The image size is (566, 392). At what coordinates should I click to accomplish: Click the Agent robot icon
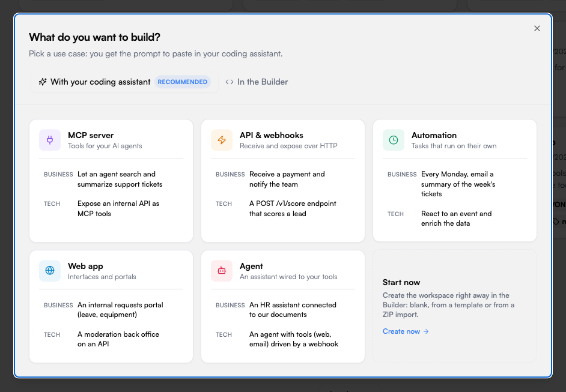click(x=222, y=271)
